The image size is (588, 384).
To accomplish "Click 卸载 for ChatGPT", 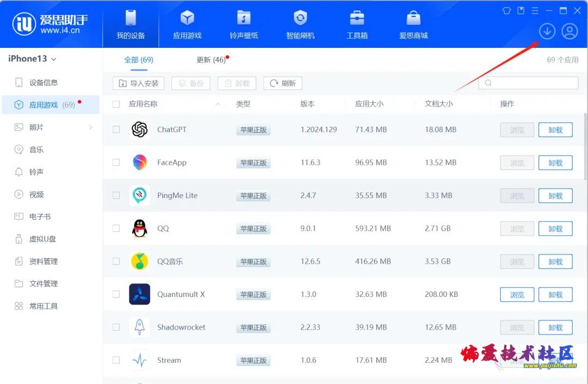I will pos(555,129).
